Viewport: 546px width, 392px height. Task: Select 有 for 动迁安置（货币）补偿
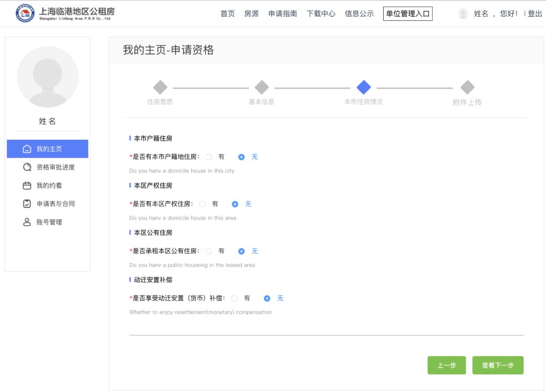point(234,298)
